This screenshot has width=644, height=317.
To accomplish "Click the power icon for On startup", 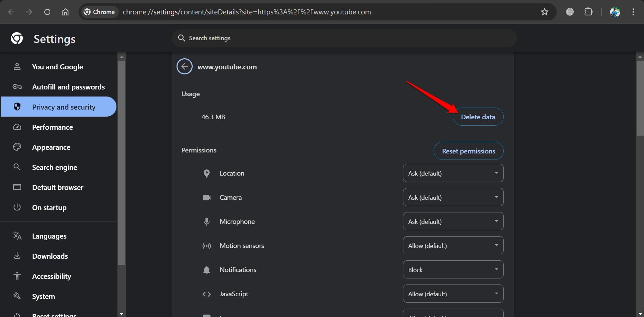I will [x=17, y=207].
